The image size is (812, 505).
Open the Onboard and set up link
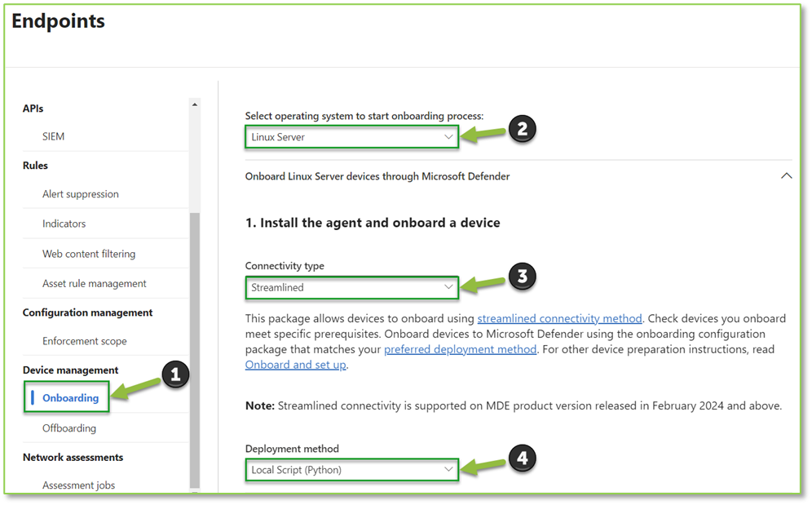click(x=295, y=365)
